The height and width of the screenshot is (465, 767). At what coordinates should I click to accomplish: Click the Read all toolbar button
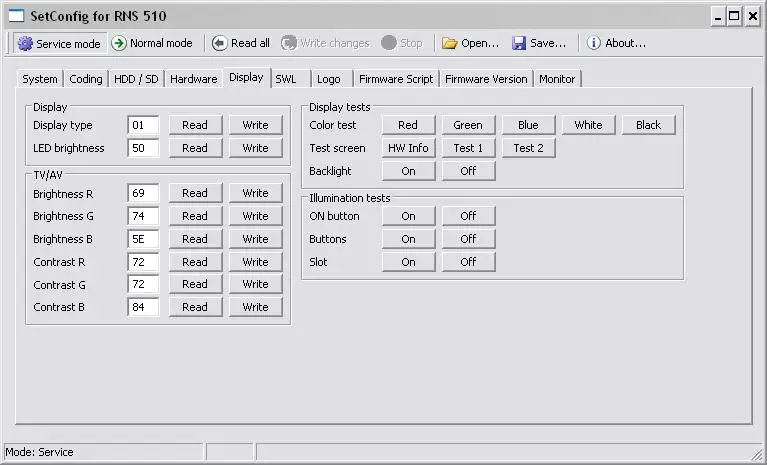tap(241, 43)
